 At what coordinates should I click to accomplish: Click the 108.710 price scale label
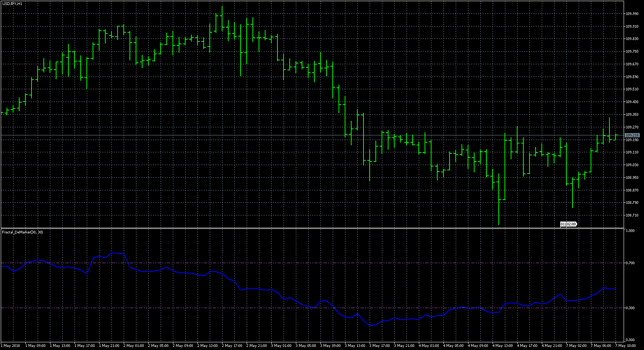point(632,215)
